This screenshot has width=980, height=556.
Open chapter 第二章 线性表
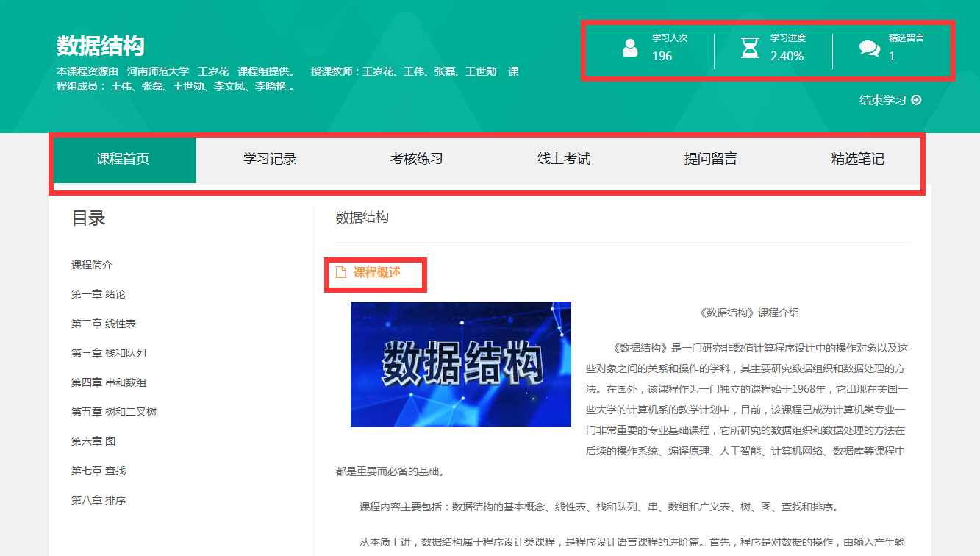point(104,324)
